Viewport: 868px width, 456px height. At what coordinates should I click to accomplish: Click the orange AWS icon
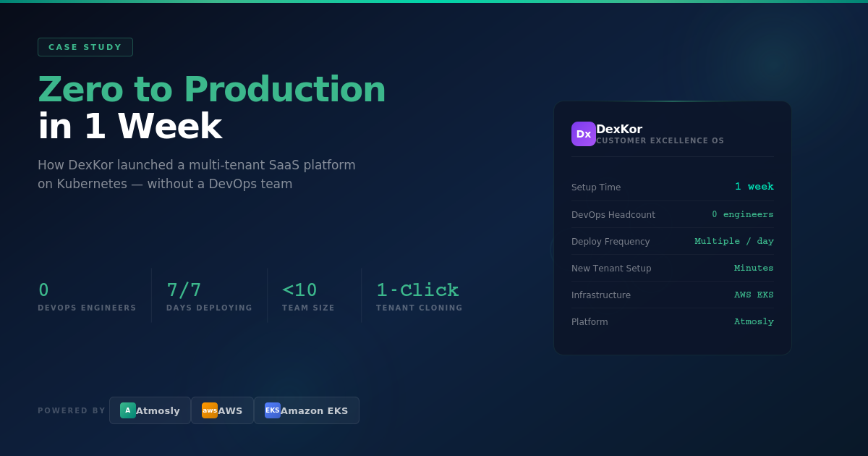pyautogui.click(x=210, y=410)
